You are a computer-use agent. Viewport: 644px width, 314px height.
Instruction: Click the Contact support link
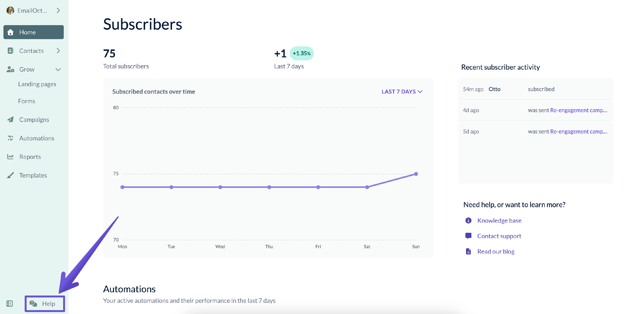(499, 236)
